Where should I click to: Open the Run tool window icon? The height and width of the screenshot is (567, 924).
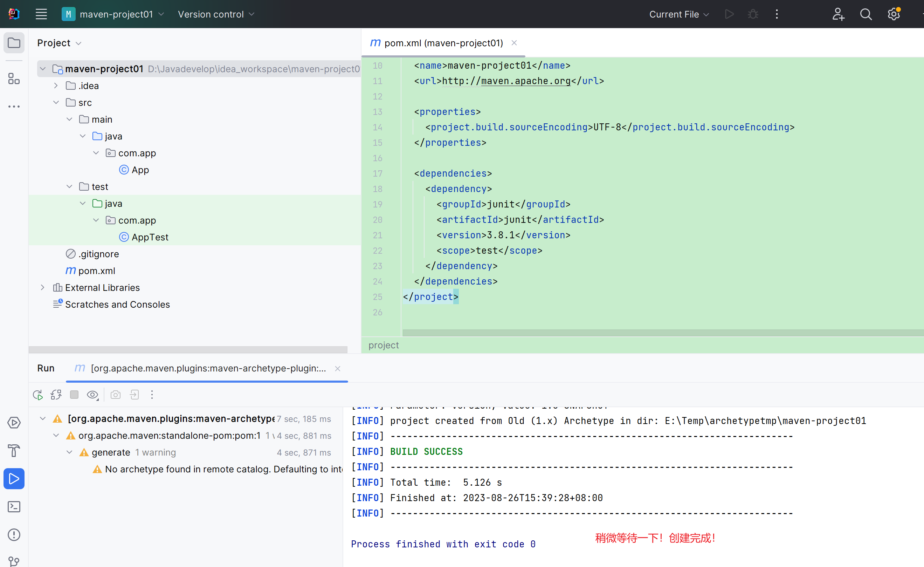14,479
